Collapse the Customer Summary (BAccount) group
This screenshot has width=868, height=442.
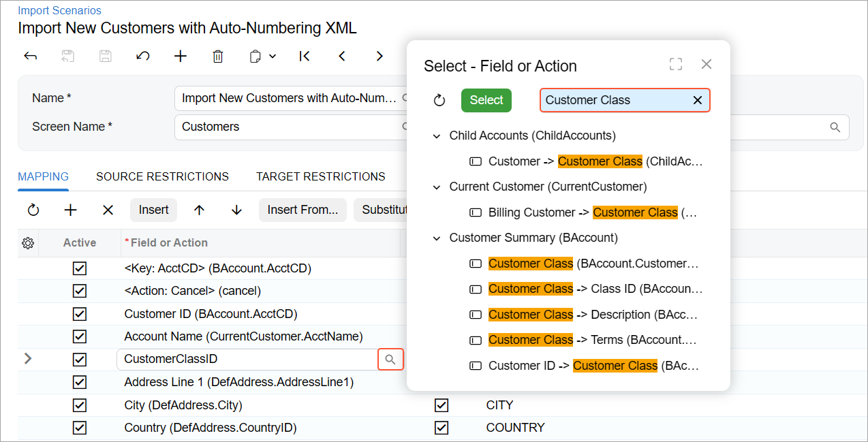click(x=437, y=238)
